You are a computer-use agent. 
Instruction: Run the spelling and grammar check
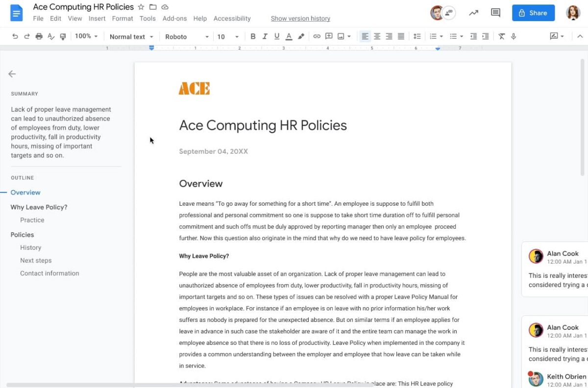pyautogui.click(x=50, y=36)
